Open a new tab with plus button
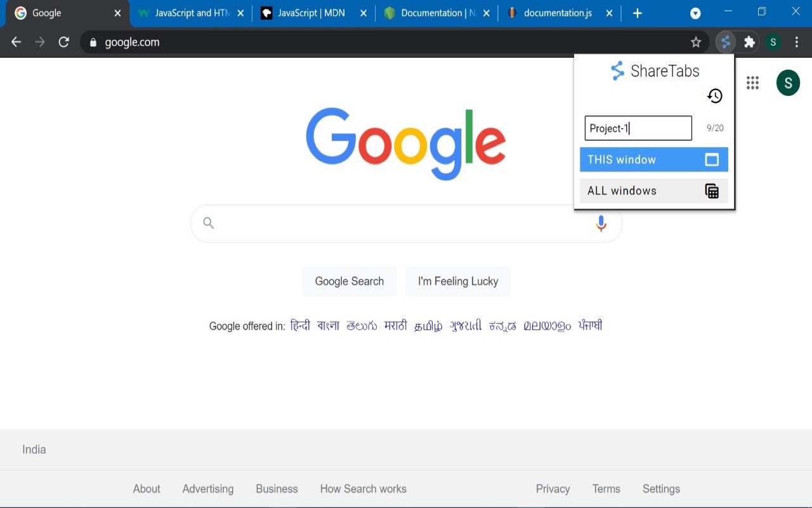 638,13
